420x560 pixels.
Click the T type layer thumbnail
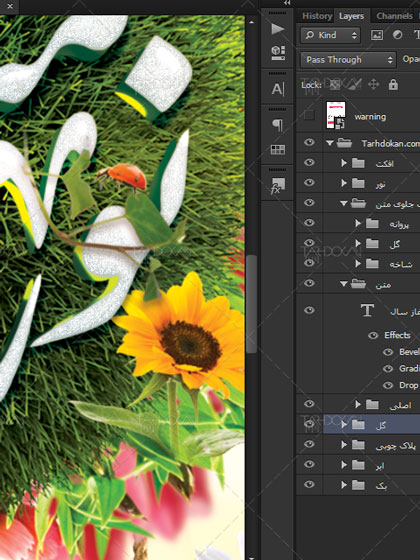coord(367,310)
